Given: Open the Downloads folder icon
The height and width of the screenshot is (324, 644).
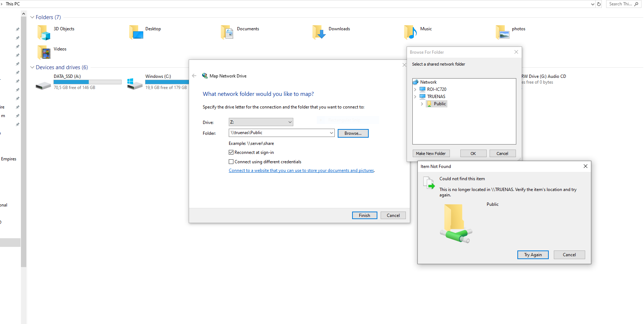Looking at the screenshot, I should [319, 32].
